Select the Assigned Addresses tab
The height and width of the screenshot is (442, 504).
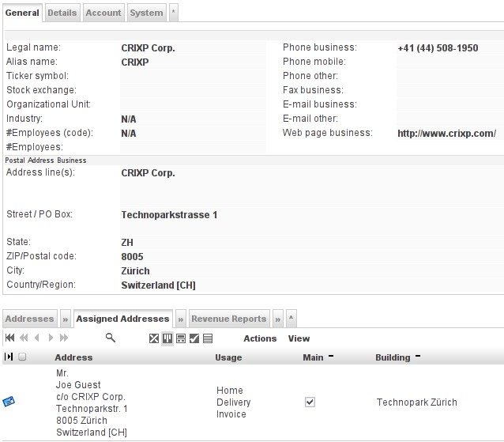point(122,319)
